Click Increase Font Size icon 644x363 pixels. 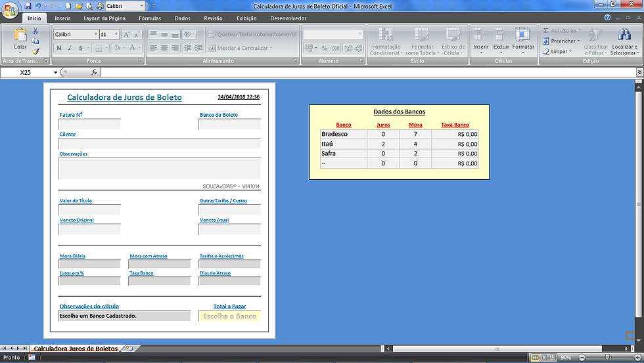tap(127, 34)
